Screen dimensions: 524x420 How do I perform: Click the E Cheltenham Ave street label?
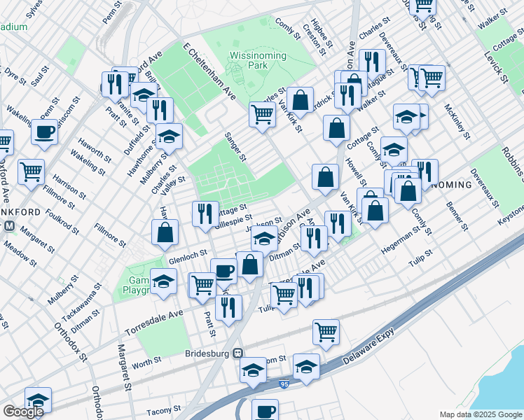[209, 71]
